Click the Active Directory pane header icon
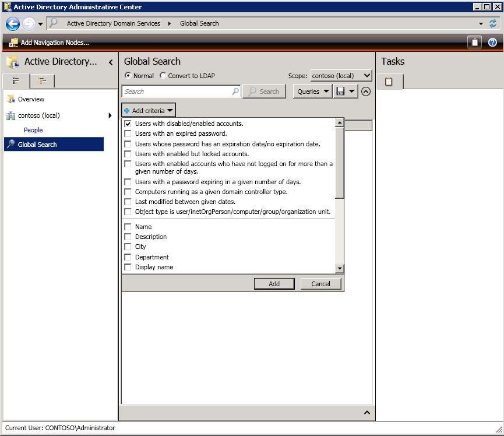504x436 pixels. click(x=13, y=62)
